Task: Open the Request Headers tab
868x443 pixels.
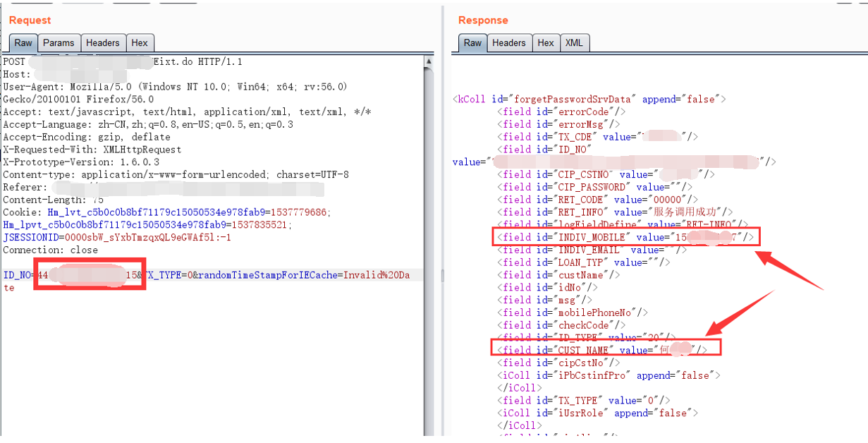Action: coord(103,43)
